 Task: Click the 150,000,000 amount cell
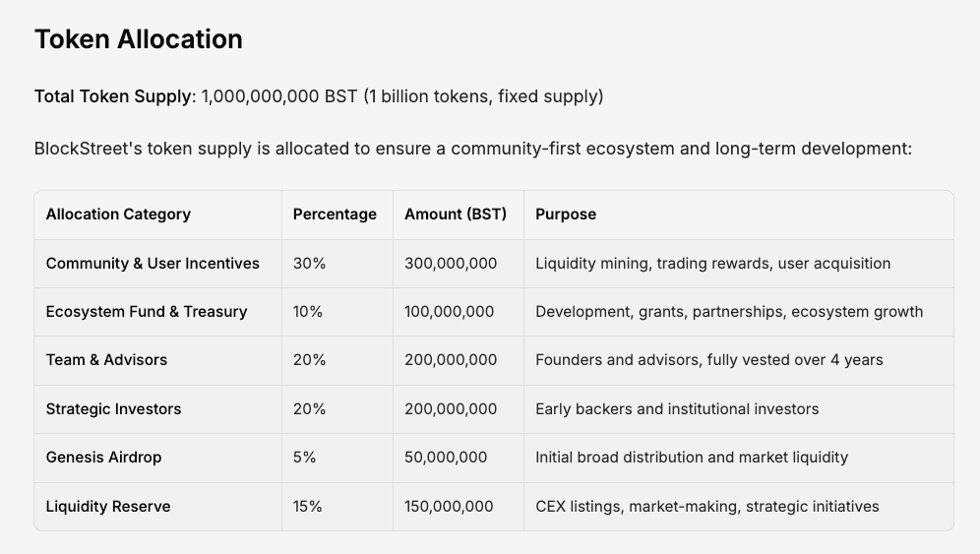coord(449,507)
